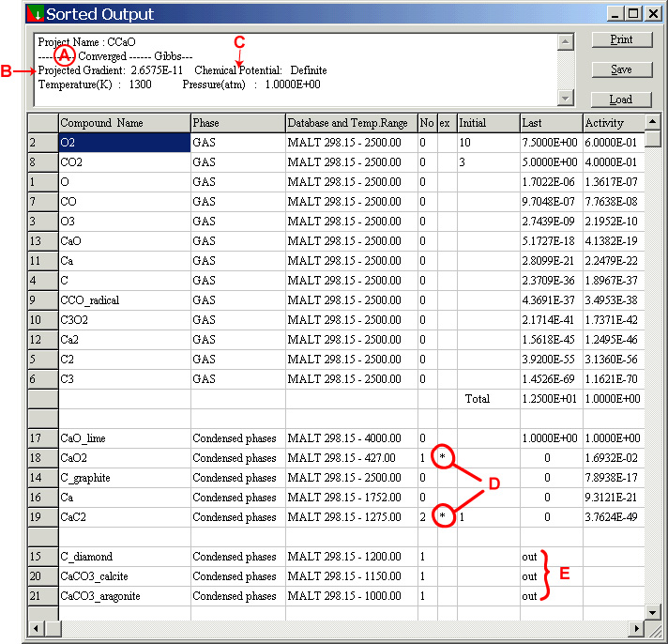Select the Initial value cell for CO2
Viewport: 668px width, 644px height.
488,162
